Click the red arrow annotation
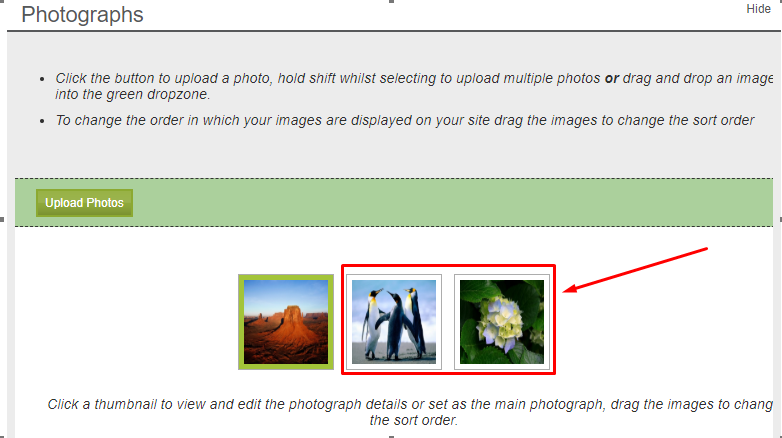The image size is (782, 438). click(x=635, y=269)
